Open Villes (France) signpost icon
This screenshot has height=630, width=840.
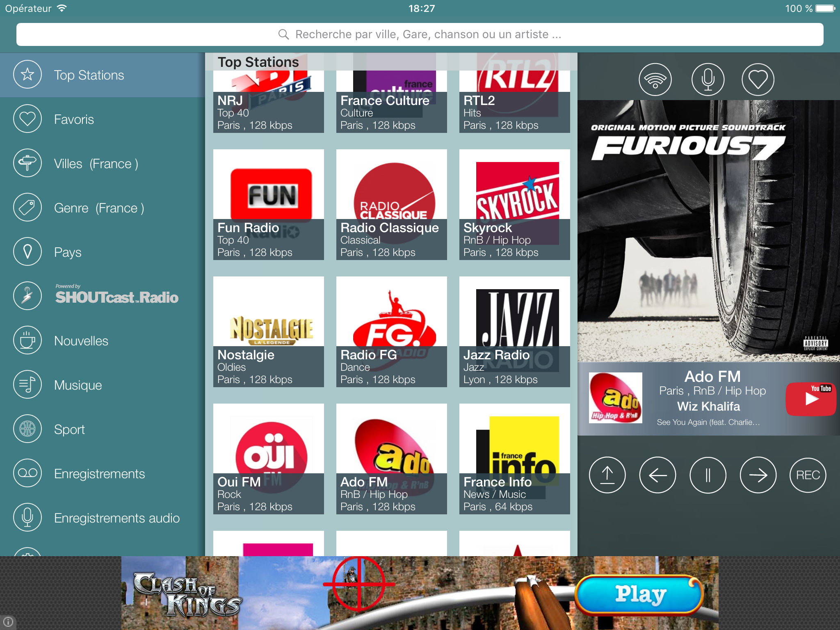point(27,163)
